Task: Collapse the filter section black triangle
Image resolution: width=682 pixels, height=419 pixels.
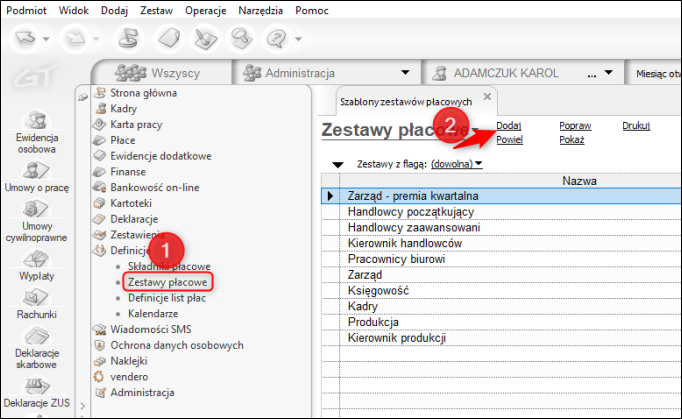Action: (338, 164)
